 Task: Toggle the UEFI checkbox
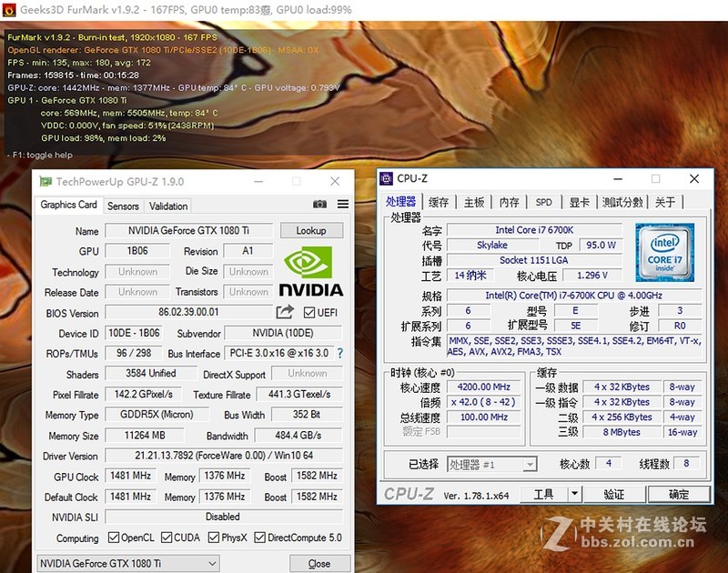(309, 313)
